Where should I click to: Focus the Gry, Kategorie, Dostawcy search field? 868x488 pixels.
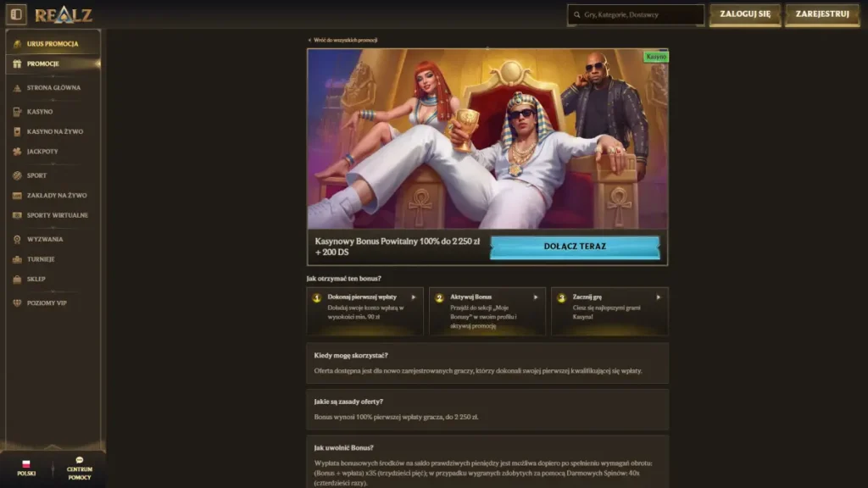click(636, 15)
